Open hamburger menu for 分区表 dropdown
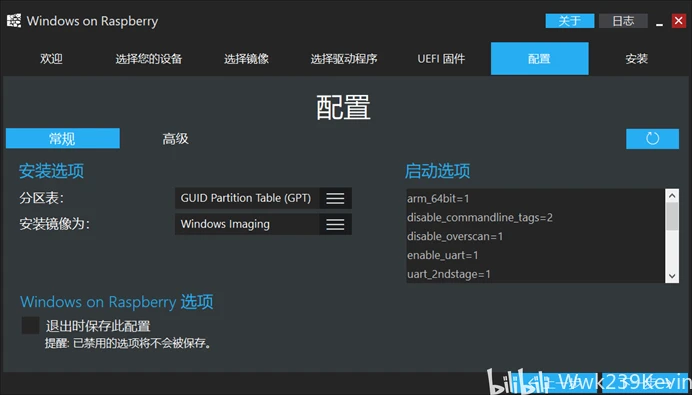Image resolution: width=692 pixels, height=395 pixels. point(335,198)
